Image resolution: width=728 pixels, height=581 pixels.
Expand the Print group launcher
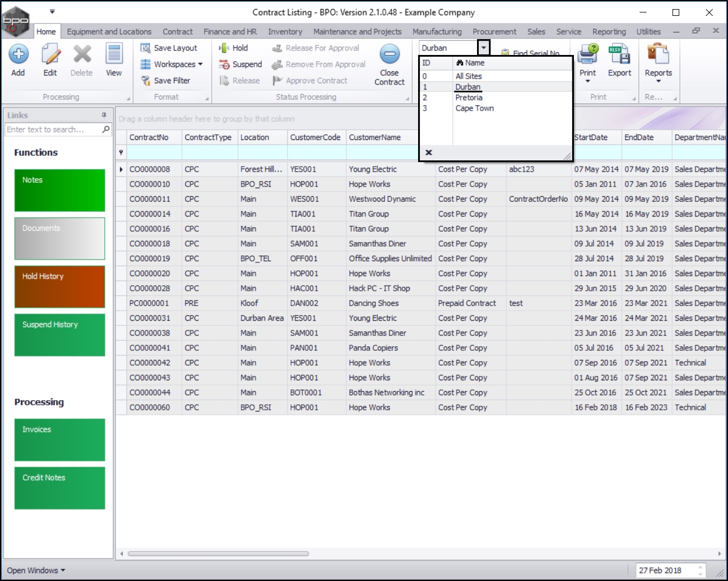tap(633, 99)
